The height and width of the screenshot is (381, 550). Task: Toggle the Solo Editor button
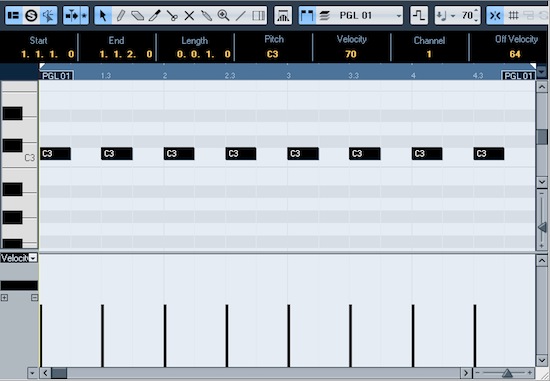click(31, 16)
